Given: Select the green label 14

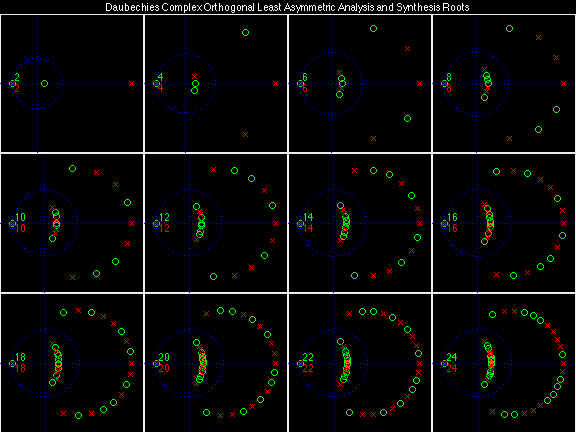Looking at the screenshot, I should coord(308,217).
